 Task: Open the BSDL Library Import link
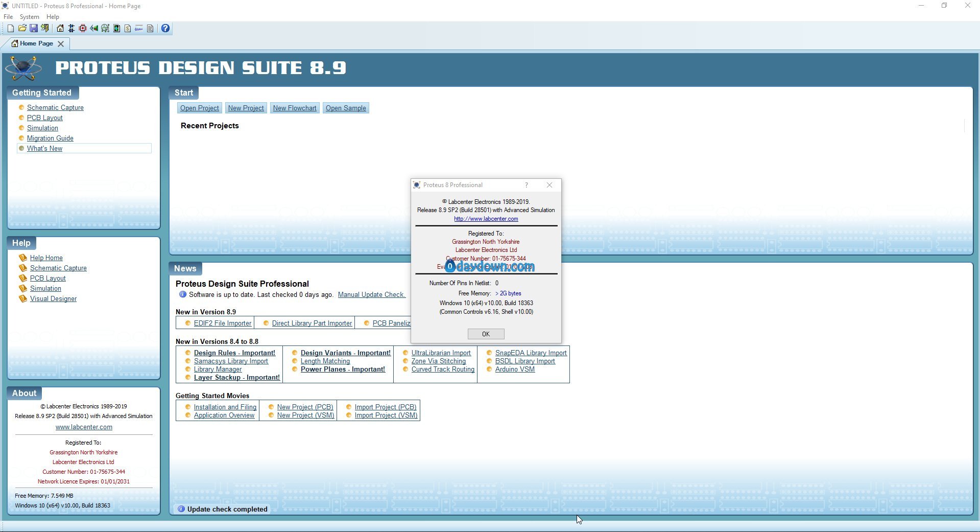(525, 361)
